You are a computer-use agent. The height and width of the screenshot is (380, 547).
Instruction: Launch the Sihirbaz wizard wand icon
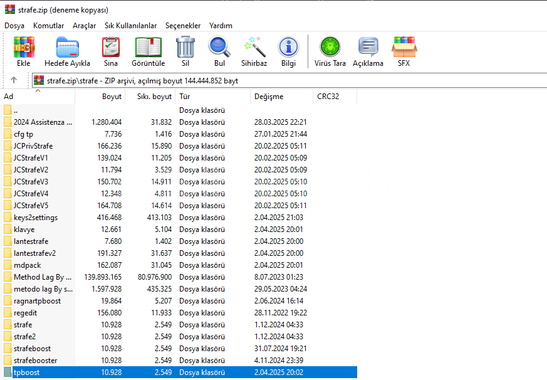coord(254,47)
